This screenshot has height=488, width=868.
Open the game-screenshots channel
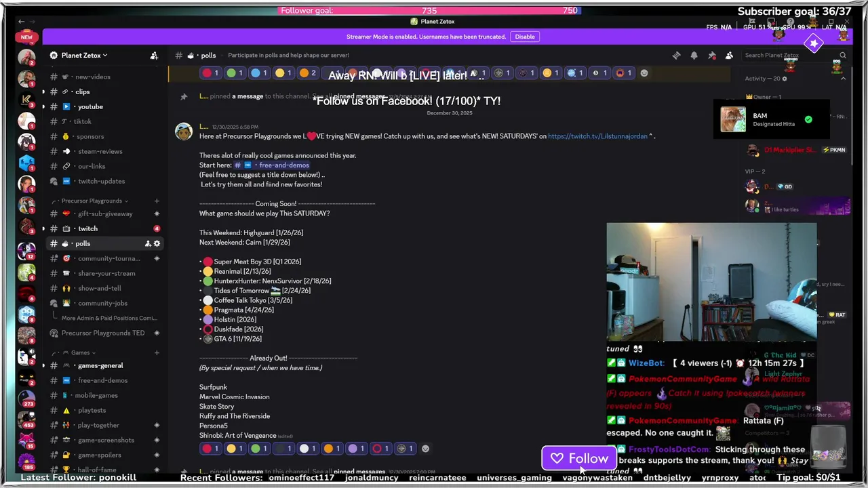(105, 440)
